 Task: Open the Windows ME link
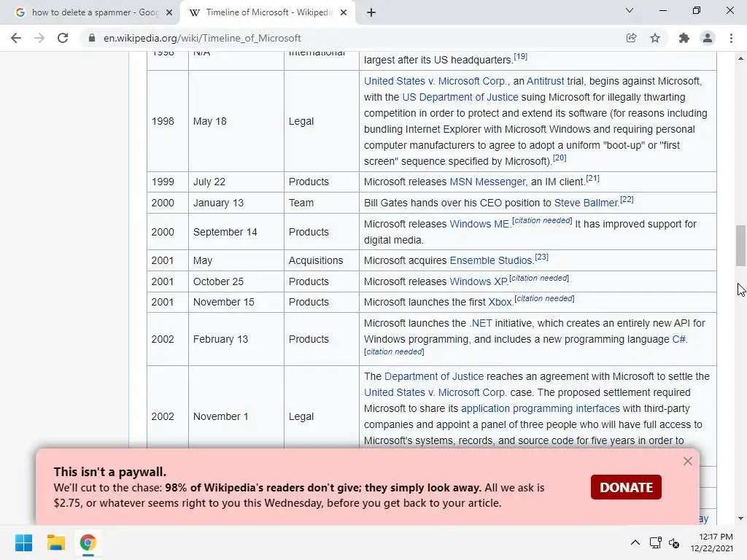(x=479, y=224)
